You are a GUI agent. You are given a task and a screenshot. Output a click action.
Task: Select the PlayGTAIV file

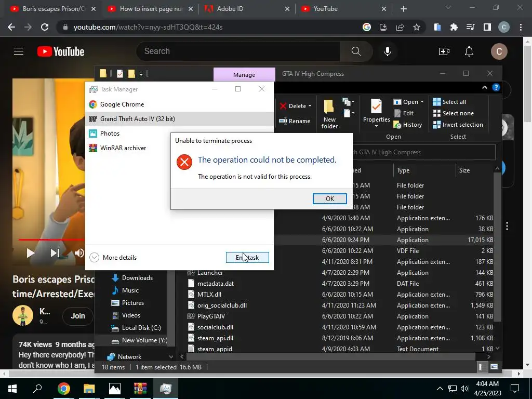pyautogui.click(x=206, y=316)
